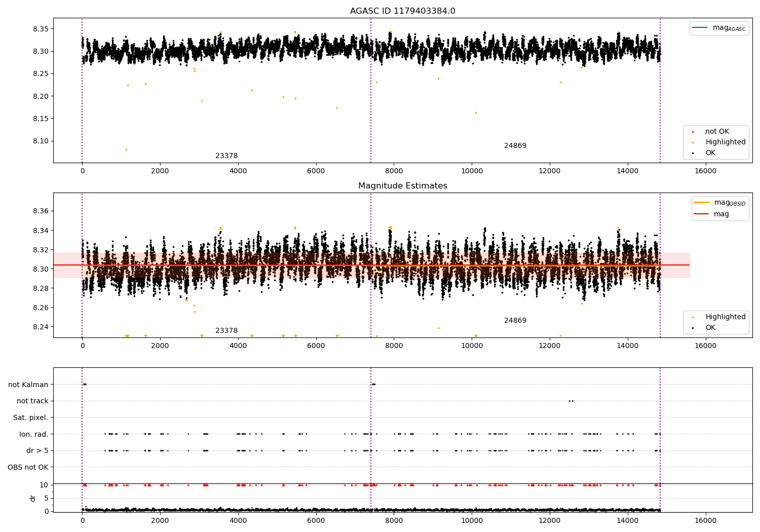This screenshot has width=760, height=532.
Task: Click the 'OBS not OK' row label
Action: (28, 468)
